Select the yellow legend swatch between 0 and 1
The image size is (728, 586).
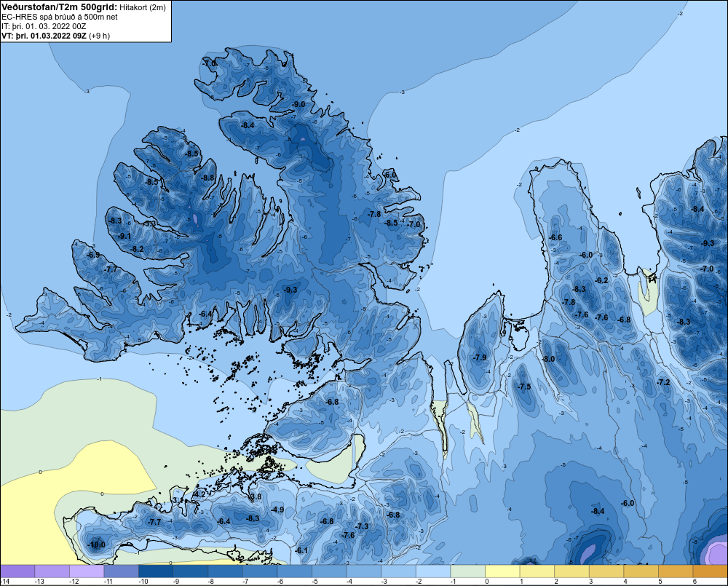coord(502,571)
